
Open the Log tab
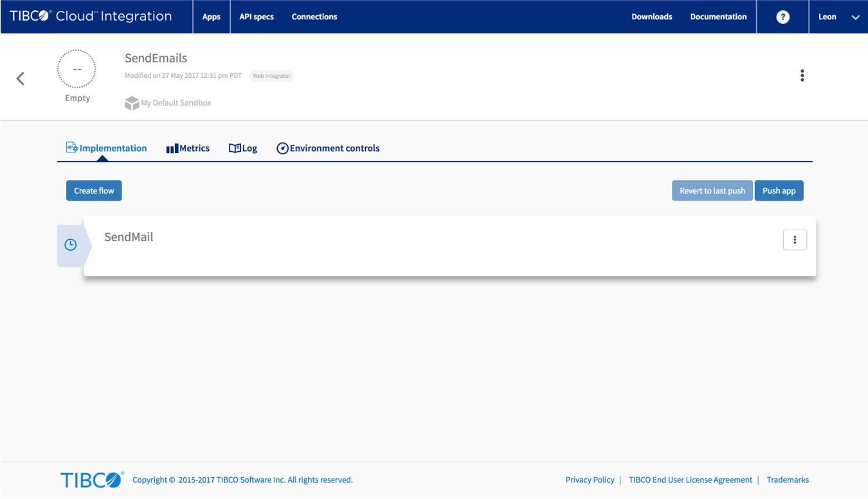pyautogui.click(x=243, y=149)
